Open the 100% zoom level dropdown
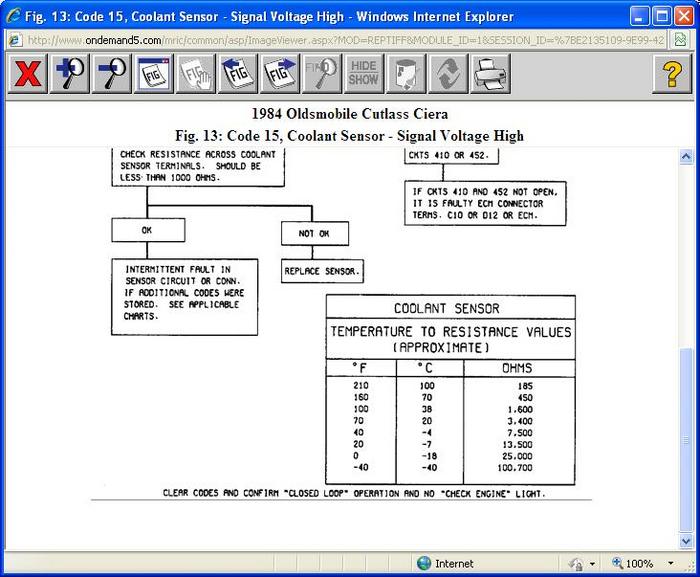 coord(671,564)
